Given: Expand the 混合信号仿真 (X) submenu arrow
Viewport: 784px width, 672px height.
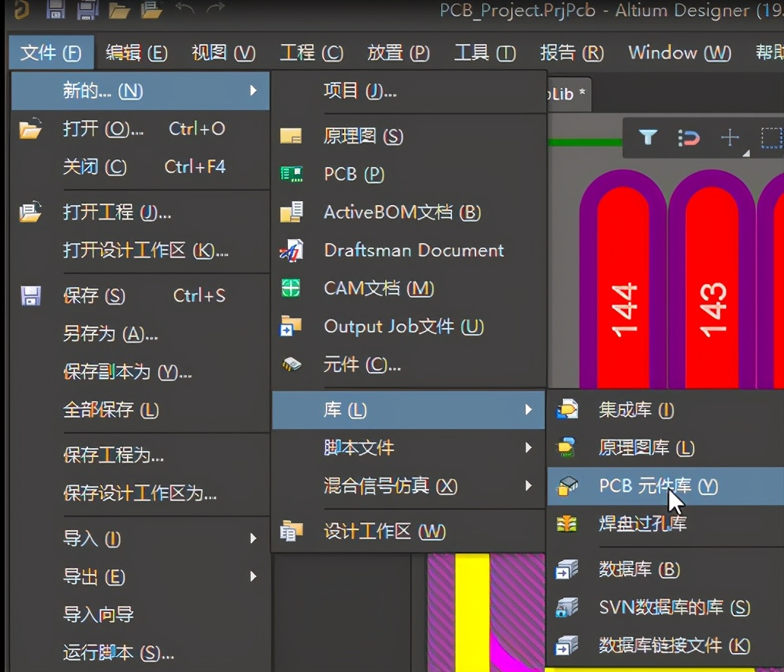Looking at the screenshot, I should click(529, 486).
